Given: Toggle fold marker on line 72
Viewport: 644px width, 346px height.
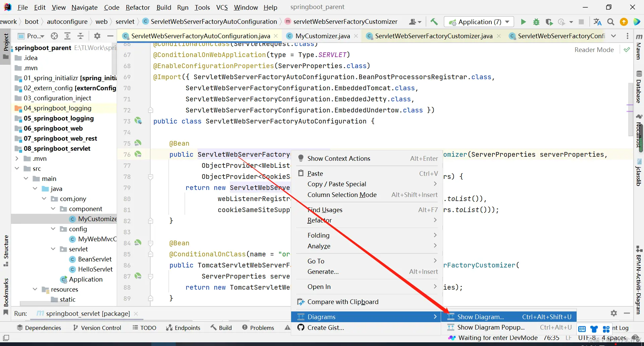Looking at the screenshot, I should pyautogui.click(x=151, y=110).
